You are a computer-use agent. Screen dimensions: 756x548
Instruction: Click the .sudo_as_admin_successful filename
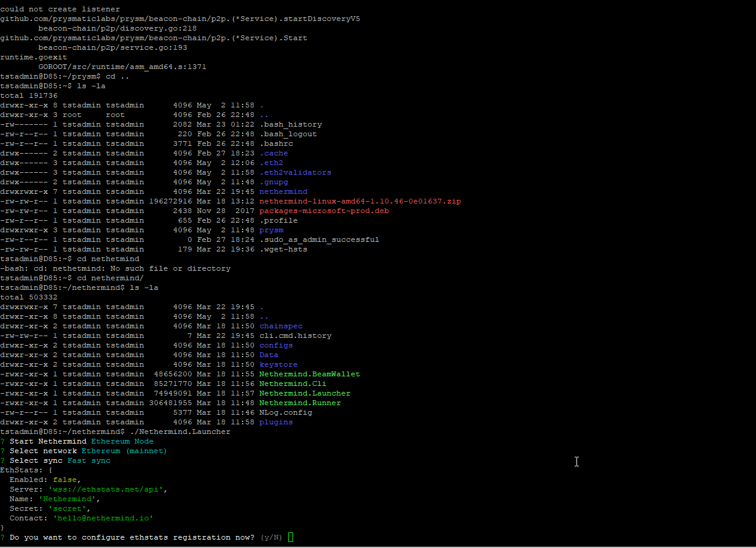tap(319, 239)
